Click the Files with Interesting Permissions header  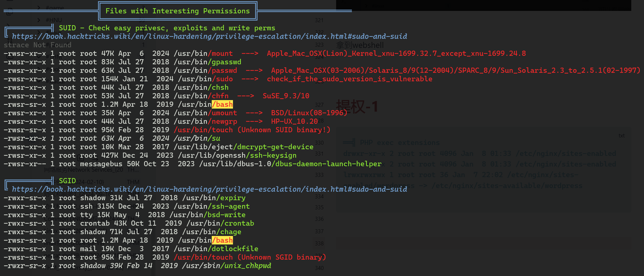(x=178, y=11)
